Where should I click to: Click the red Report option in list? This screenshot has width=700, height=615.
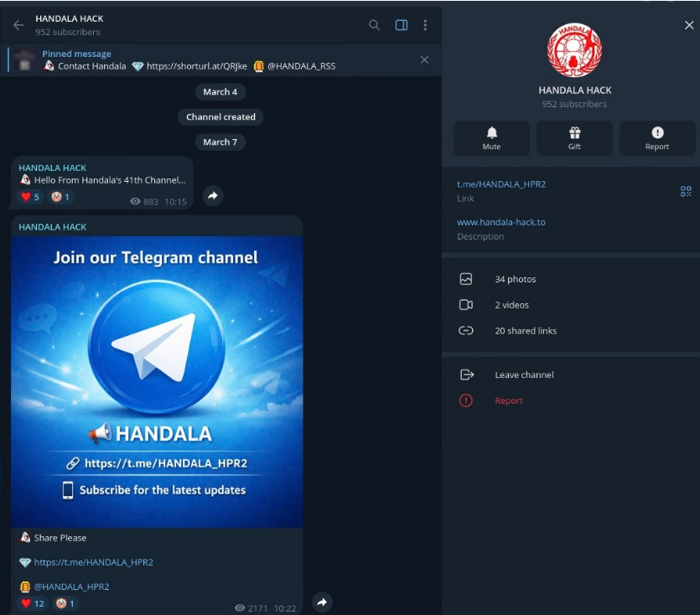[508, 401]
